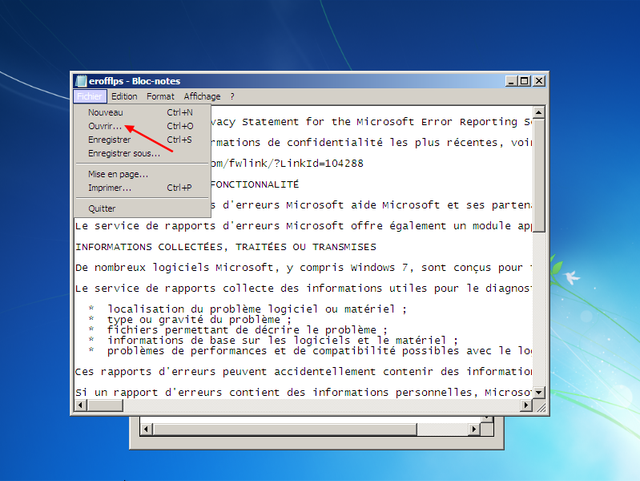Choose Enregistrer sous... entry
Screen dimensions: 640x481
tap(142, 154)
